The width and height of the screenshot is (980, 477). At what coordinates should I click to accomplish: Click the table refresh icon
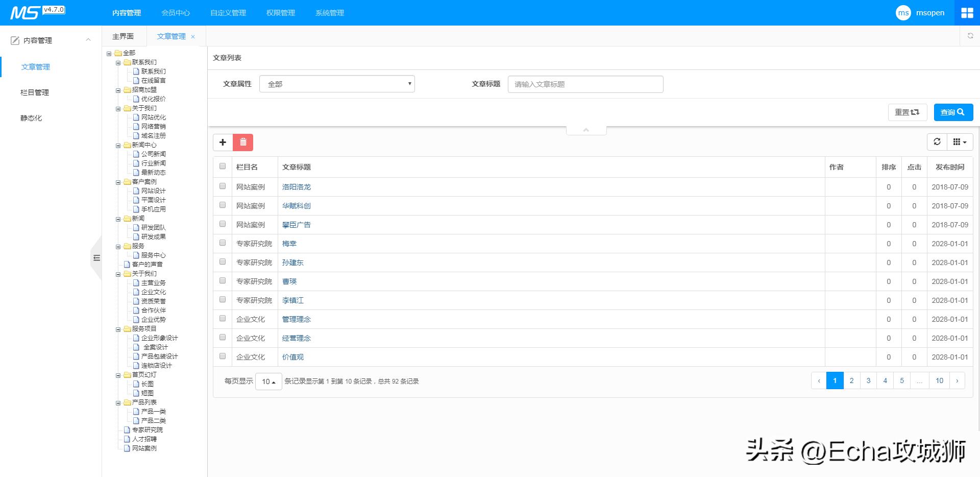(x=937, y=142)
